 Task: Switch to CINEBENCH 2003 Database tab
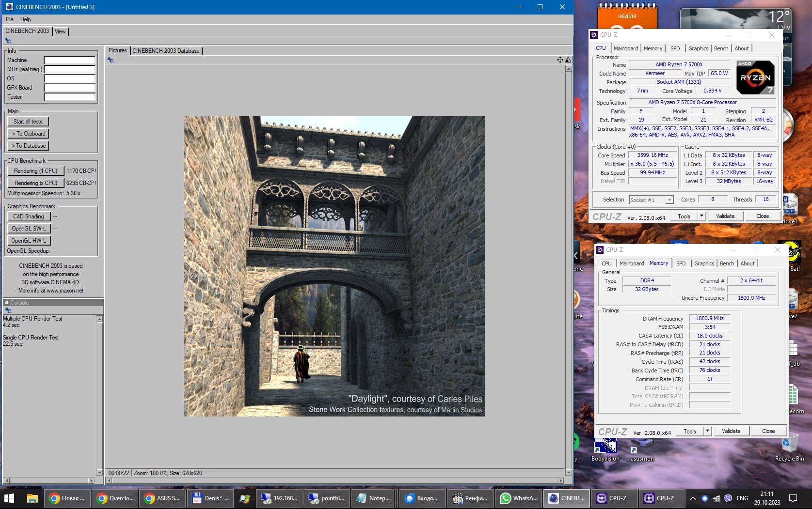pyautogui.click(x=166, y=51)
